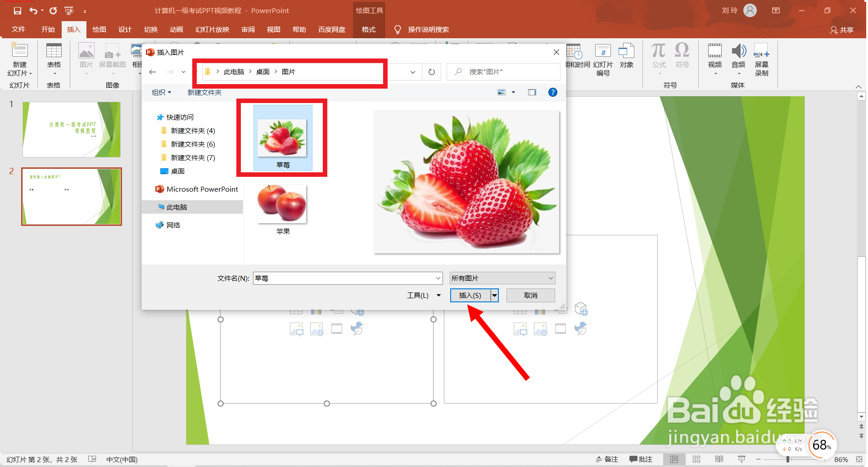
Task: Click the online pictures icon in the left placeholder
Action: (316, 329)
